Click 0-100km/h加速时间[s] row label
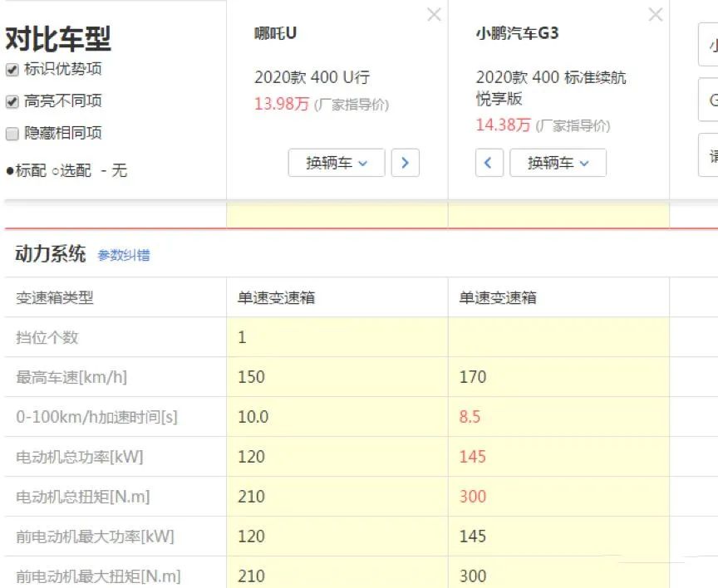Image resolution: width=718 pixels, height=588 pixels. pyautogui.click(x=96, y=417)
